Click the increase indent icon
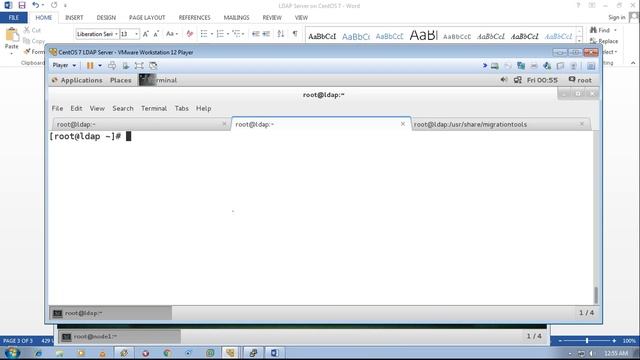 [266, 34]
